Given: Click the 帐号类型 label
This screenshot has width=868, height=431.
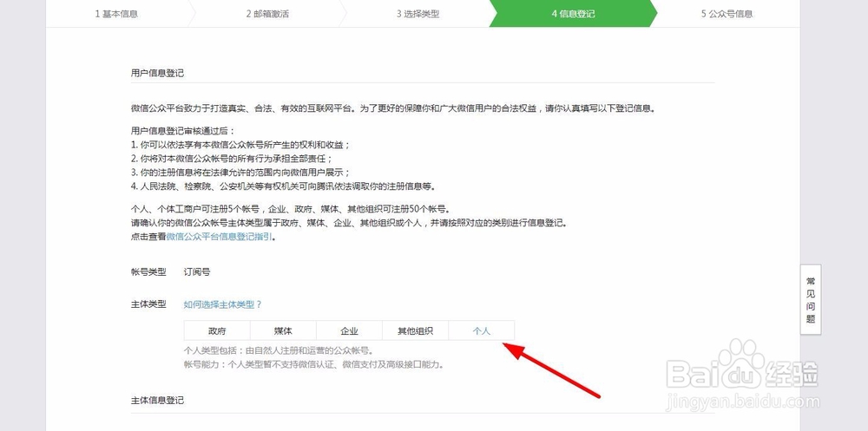Looking at the screenshot, I should 148,271.
